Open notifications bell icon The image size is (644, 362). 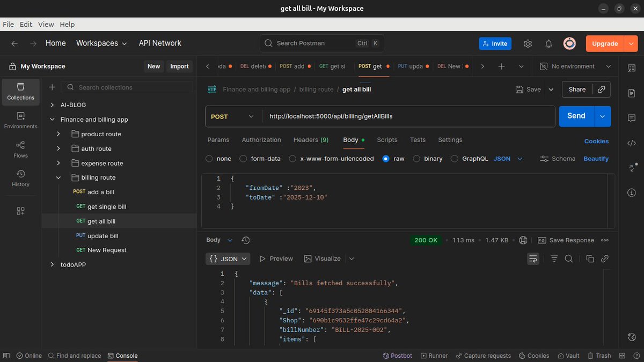(548, 43)
